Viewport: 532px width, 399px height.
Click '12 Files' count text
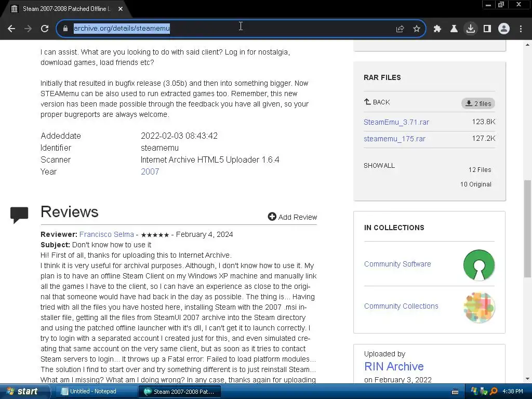(x=480, y=170)
